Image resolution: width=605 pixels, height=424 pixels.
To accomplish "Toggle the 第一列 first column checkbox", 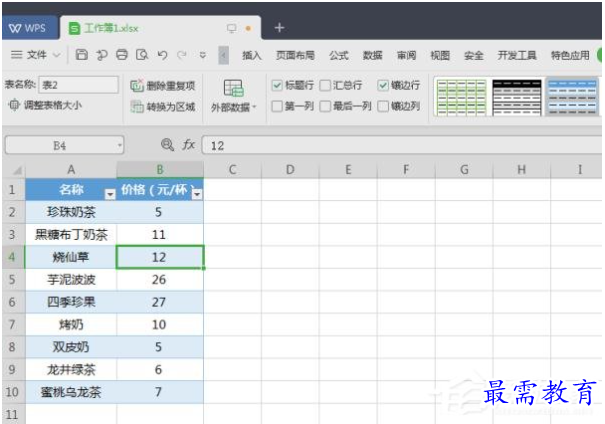I will (277, 106).
